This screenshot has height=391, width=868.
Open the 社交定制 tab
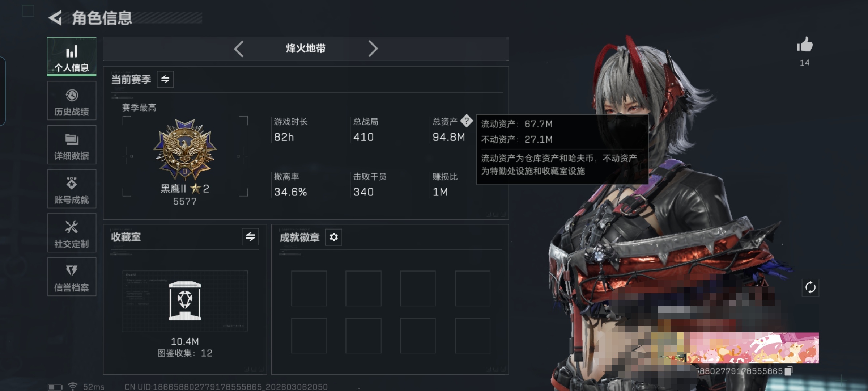point(72,233)
